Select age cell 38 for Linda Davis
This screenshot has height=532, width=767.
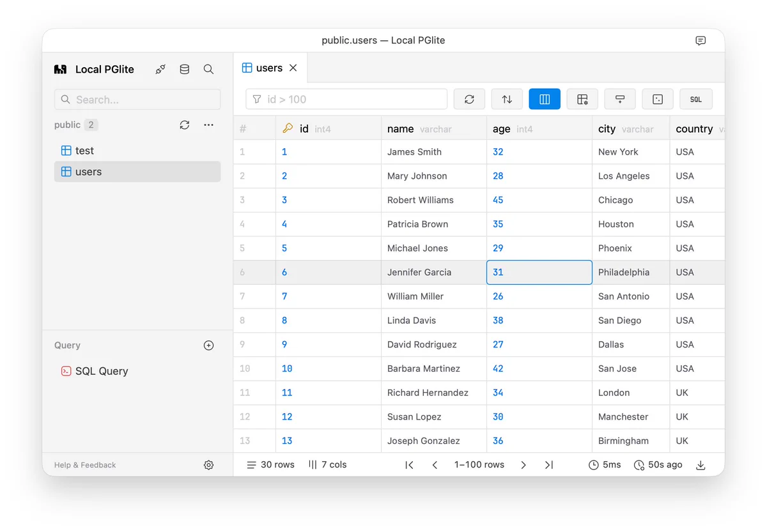[x=539, y=321]
